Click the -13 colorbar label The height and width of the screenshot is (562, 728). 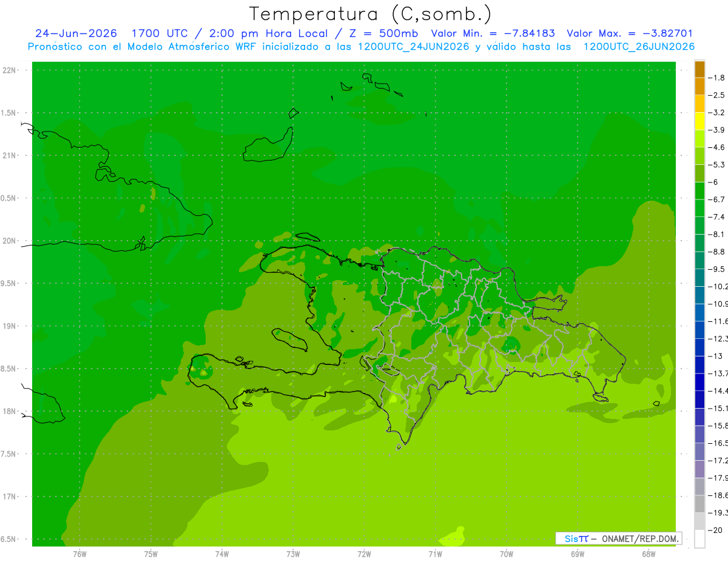click(x=715, y=356)
